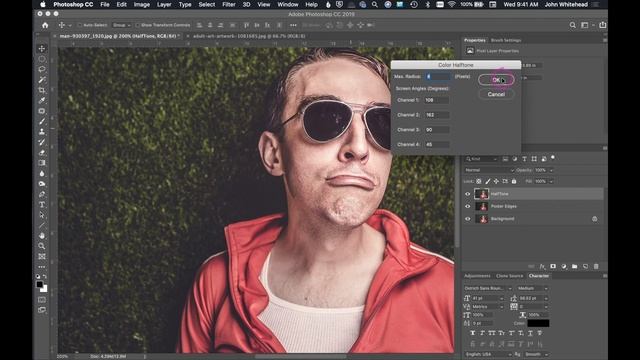
Task: Click the background color swatch
Action: click(44, 289)
